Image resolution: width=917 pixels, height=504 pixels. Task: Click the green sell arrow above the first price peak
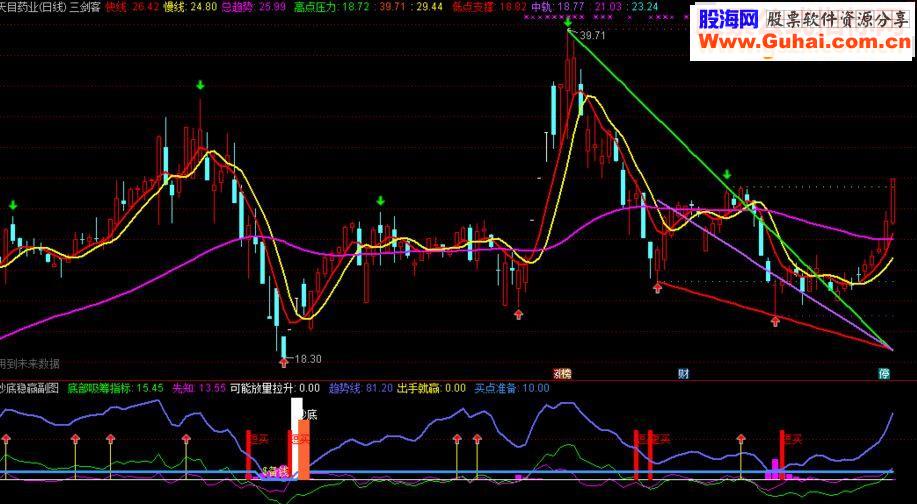201,86
